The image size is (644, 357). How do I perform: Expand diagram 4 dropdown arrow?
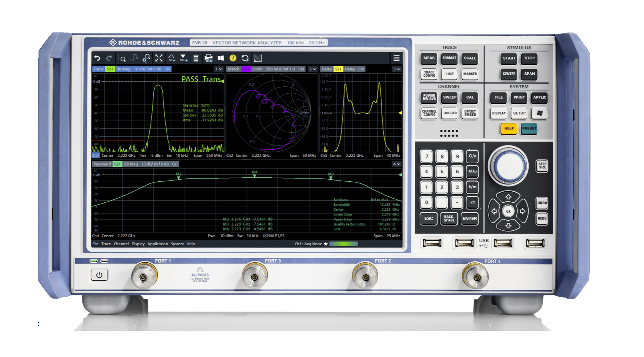pyautogui.click(x=397, y=164)
